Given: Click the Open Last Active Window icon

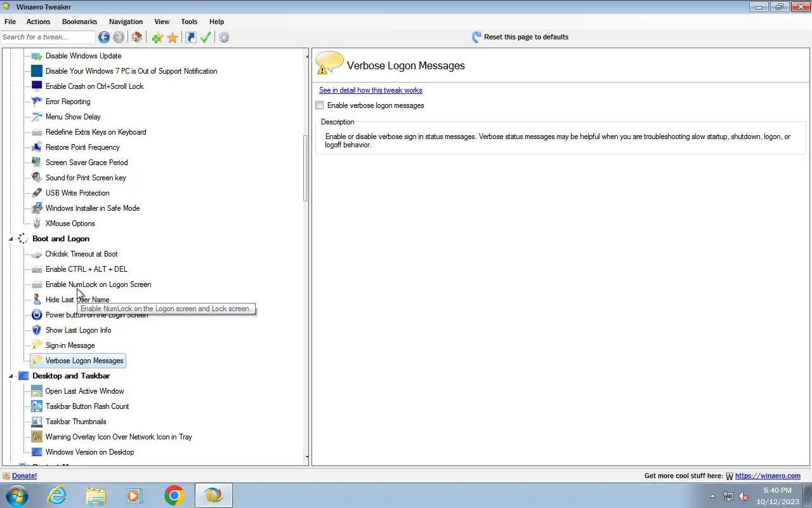Looking at the screenshot, I should point(37,391).
